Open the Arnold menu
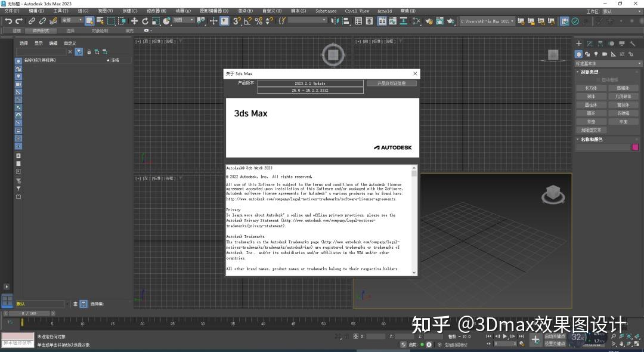The height and width of the screenshot is (352, 644). 385,10
